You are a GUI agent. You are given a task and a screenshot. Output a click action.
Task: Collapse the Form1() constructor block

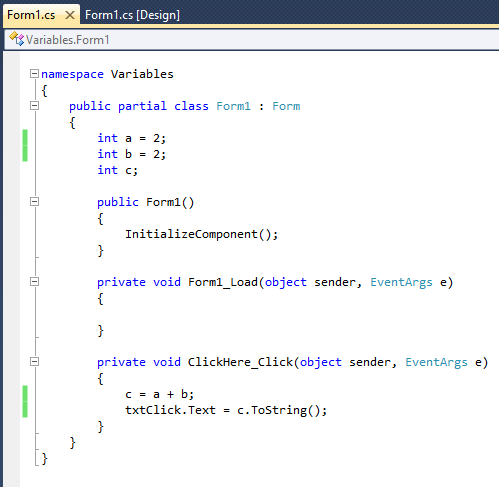(34, 202)
